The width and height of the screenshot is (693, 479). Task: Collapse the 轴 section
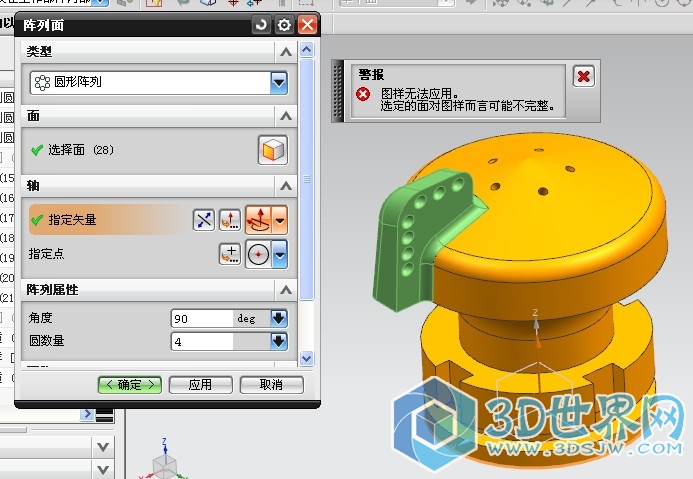[286, 186]
